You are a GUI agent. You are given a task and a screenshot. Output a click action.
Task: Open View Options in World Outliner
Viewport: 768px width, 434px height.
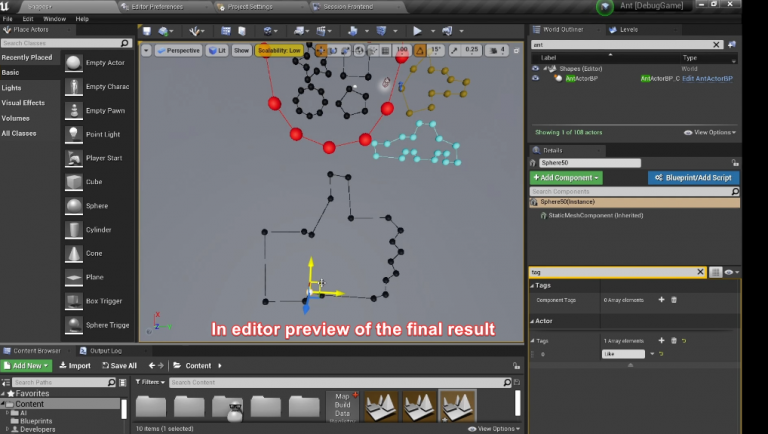click(x=710, y=132)
